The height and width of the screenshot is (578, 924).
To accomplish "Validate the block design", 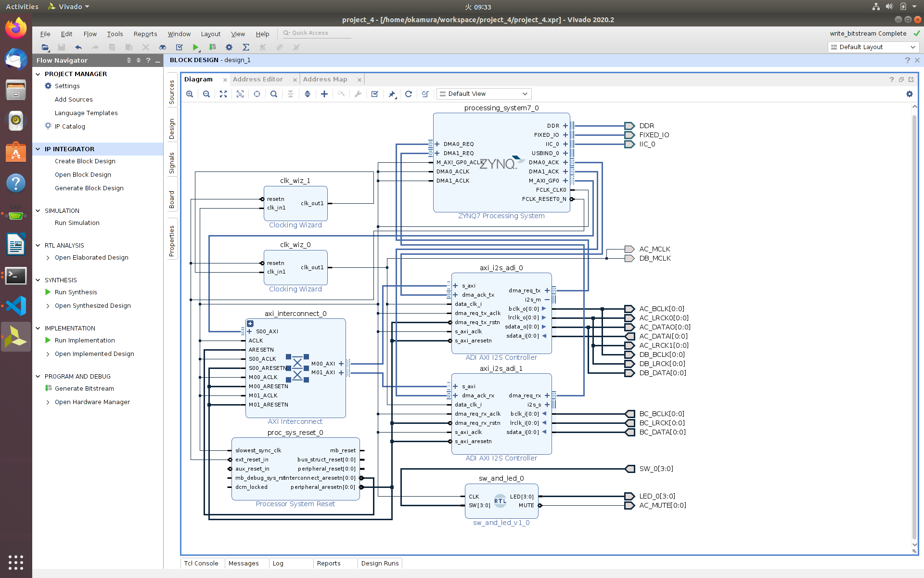I will [375, 94].
